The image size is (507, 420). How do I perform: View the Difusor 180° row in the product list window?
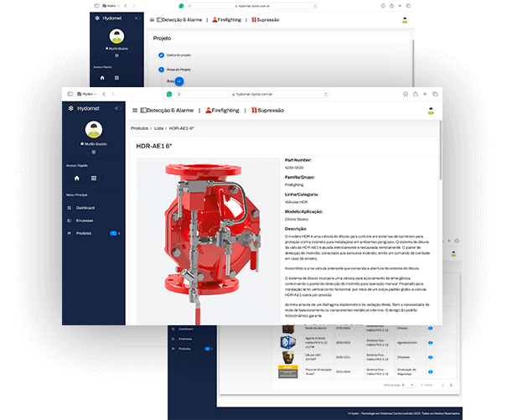point(431,357)
